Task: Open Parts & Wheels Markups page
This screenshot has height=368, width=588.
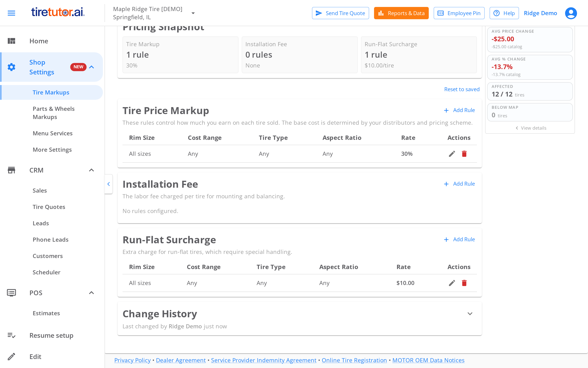Action: tap(53, 113)
